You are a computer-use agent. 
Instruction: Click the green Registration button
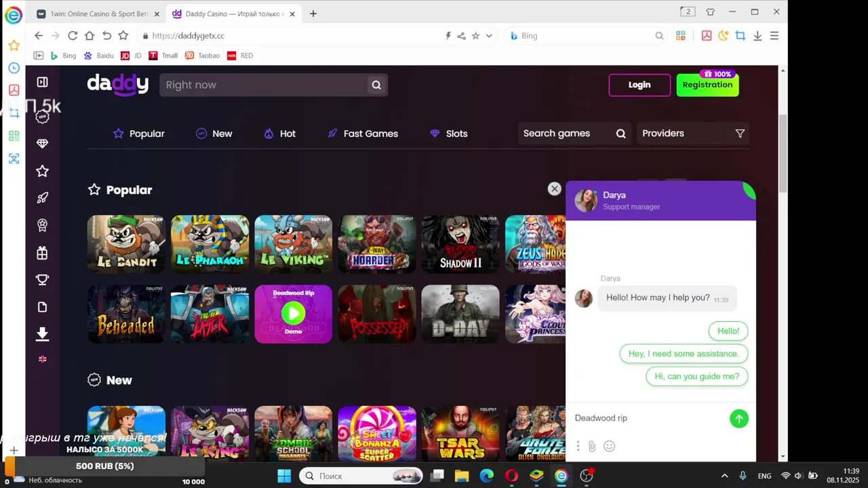707,85
